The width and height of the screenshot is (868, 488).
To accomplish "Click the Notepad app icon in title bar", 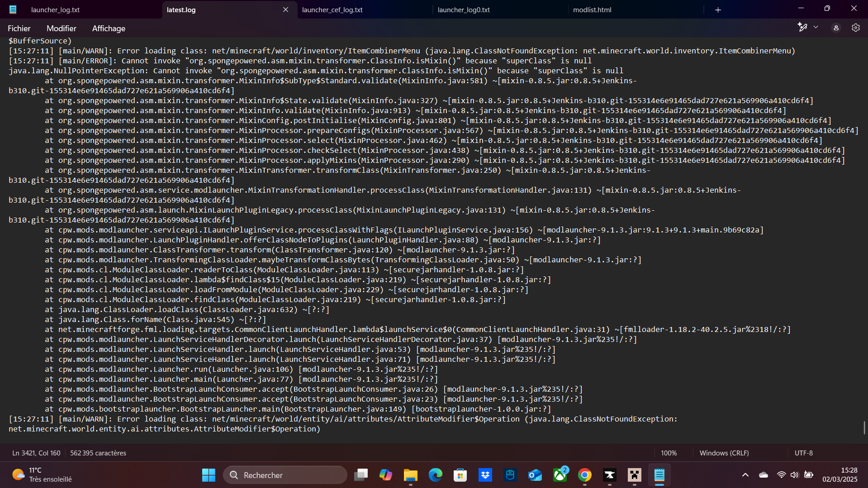I will [13, 9].
